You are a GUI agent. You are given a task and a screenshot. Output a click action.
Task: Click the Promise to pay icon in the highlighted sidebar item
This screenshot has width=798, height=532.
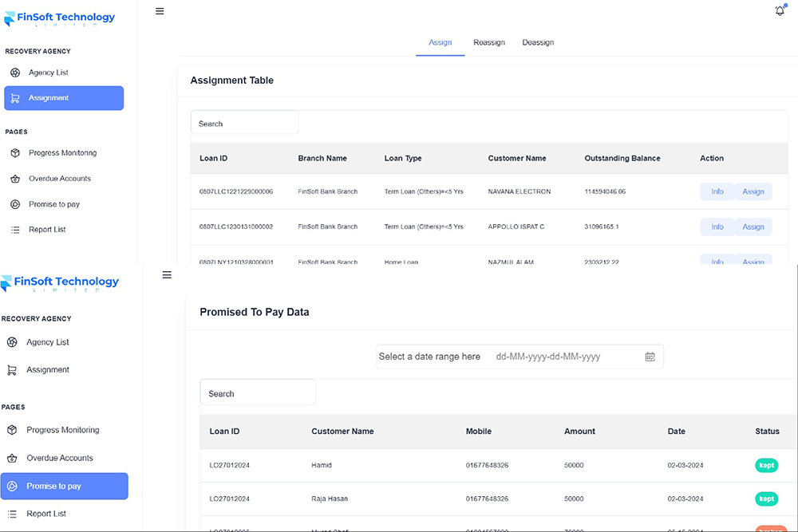[x=12, y=487]
